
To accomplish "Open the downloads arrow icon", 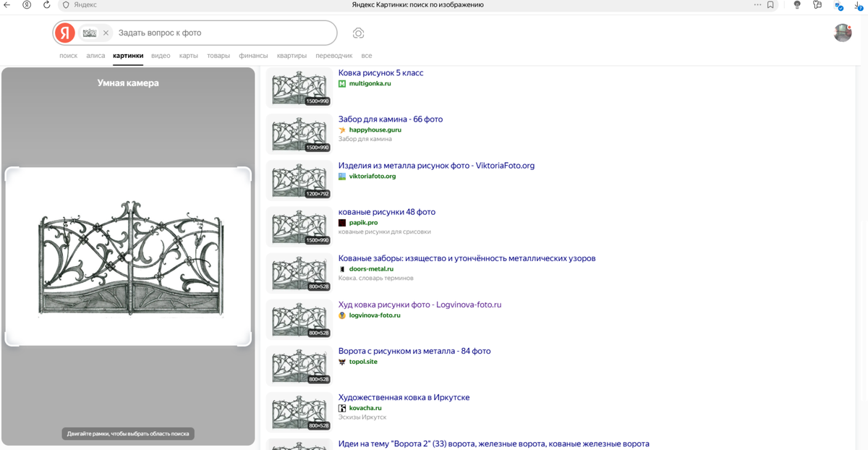I will tap(860, 5).
